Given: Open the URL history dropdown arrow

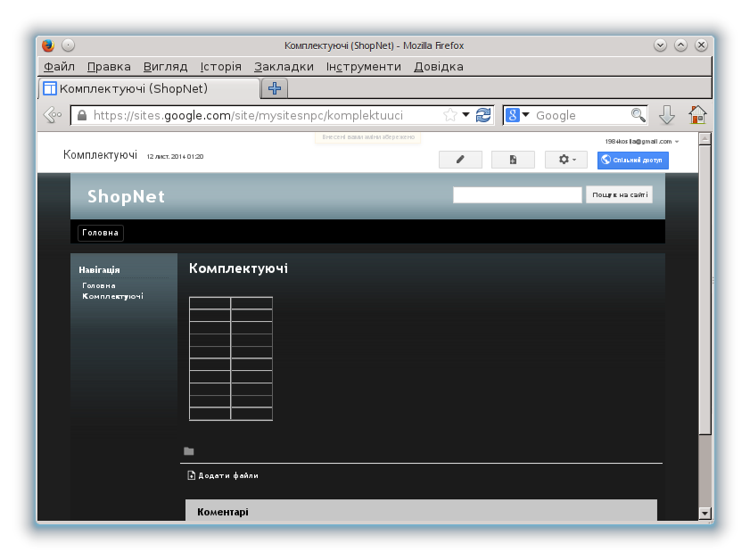Looking at the screenshot, I should [x=466, y=115].
